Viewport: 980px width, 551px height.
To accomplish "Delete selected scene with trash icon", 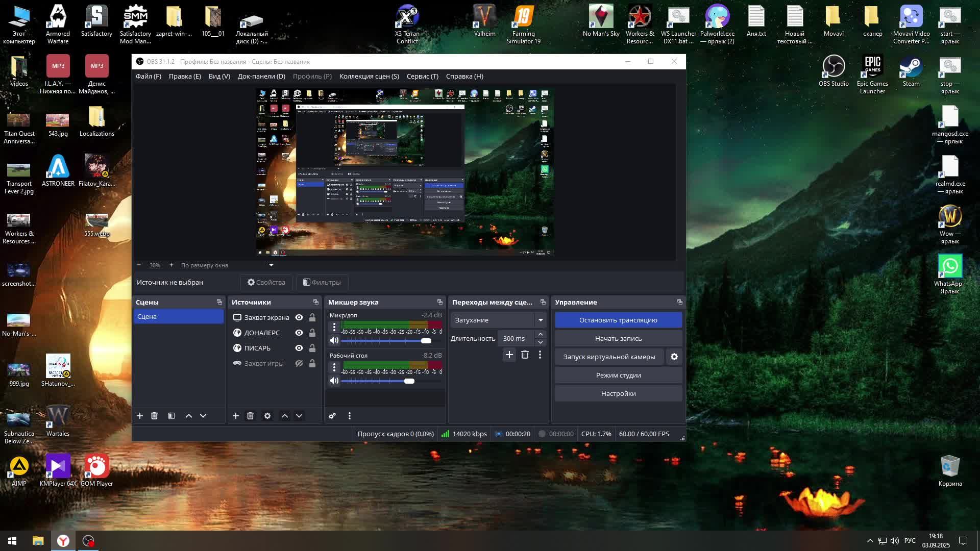I will (x=154, y=416).
